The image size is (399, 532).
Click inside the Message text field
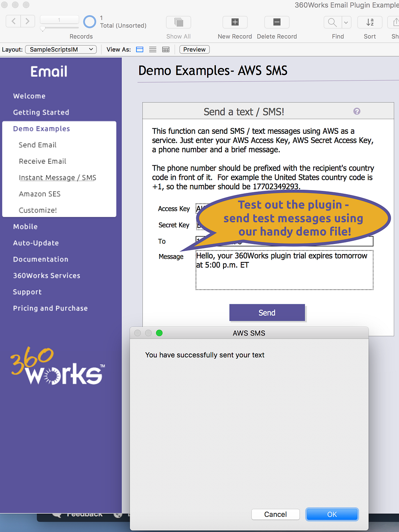pos(284,270)
